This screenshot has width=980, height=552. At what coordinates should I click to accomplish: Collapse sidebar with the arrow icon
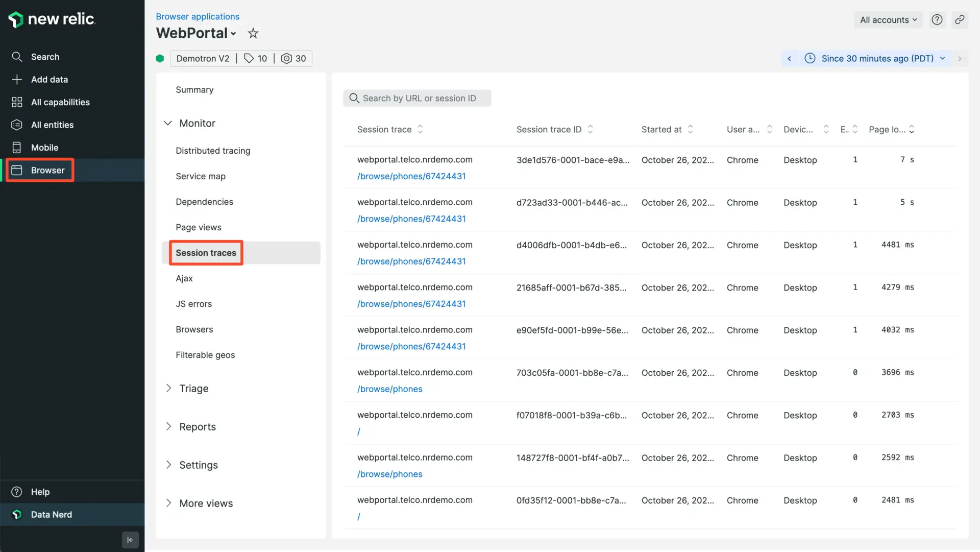tap(130, 540)
